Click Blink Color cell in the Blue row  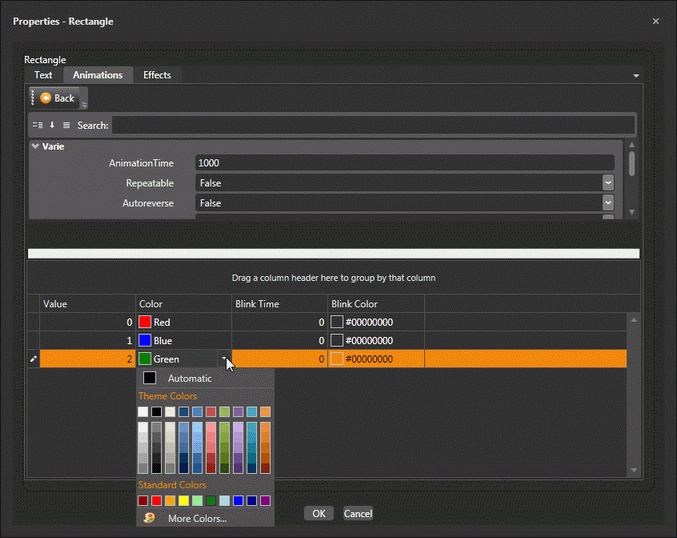tap(376, 341)
